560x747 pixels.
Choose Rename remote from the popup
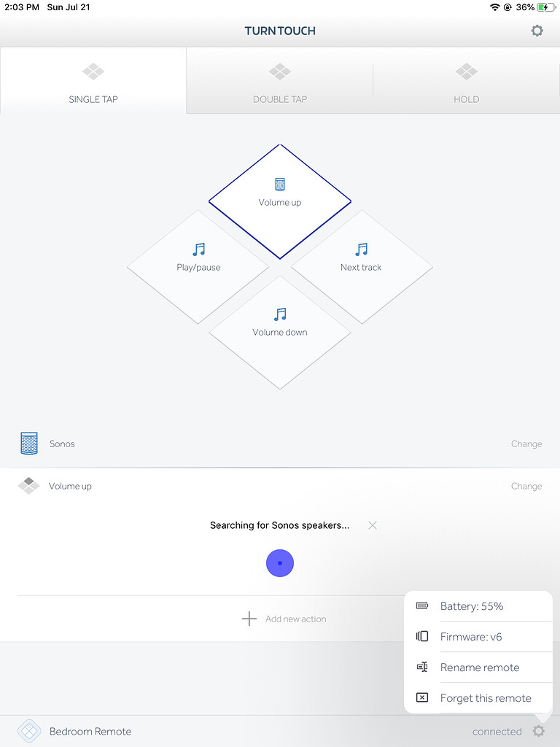478,667
